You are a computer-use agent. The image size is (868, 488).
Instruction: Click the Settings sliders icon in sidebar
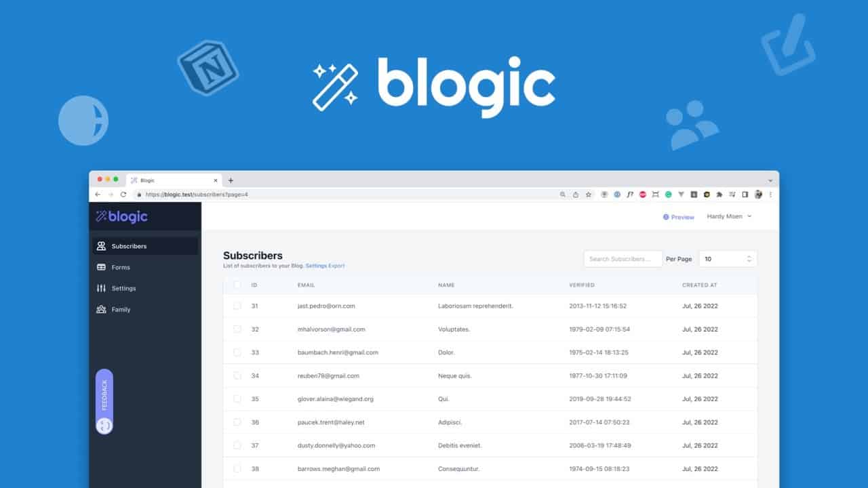(100, 288)
